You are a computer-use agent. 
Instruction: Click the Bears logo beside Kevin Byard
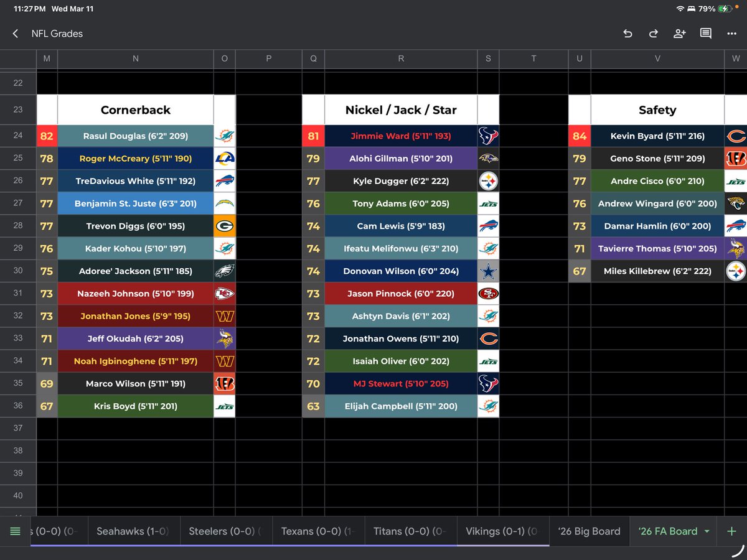click(x=735, y=136)
